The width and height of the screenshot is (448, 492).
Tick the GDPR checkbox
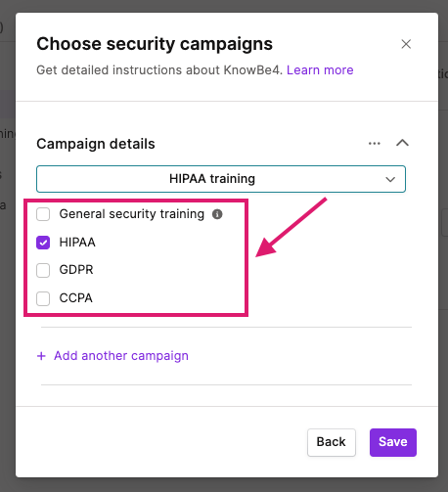[43, 270]
